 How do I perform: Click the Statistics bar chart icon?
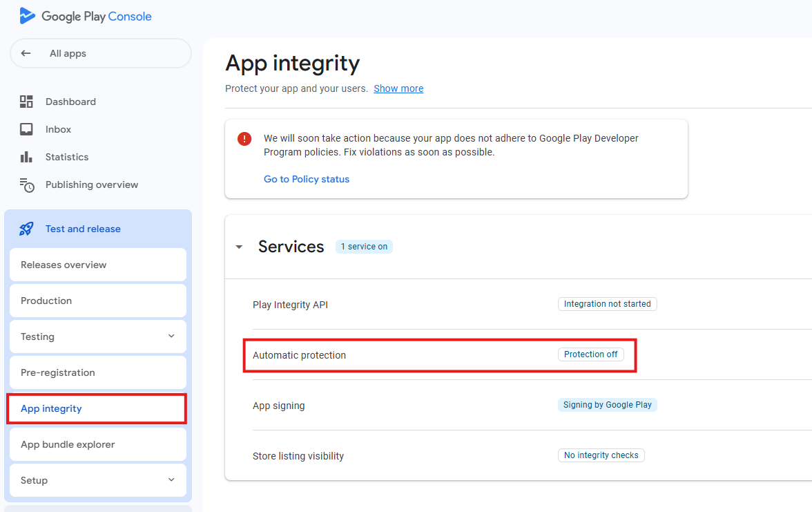(26, 156)
